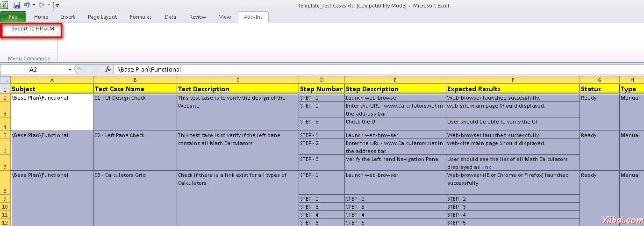The width and height of the screenshot is (644, 226).
Task: Open the Undo history dropdown arrow
Action: 34,6
